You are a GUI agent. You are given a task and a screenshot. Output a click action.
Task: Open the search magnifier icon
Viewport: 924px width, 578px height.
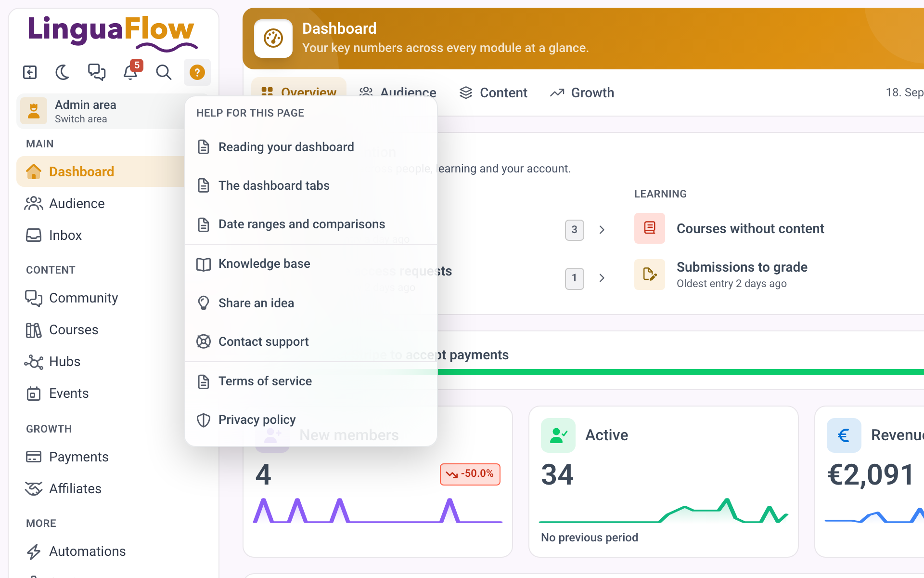click(164, 72)
